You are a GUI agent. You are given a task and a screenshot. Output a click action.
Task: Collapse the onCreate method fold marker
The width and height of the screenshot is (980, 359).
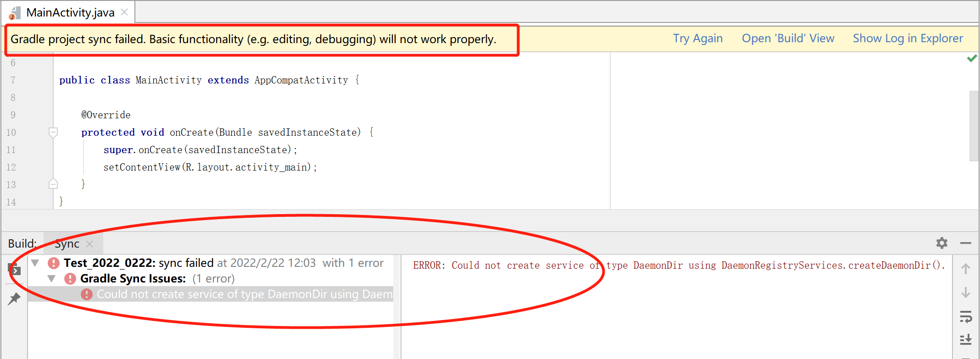point(53,133)
